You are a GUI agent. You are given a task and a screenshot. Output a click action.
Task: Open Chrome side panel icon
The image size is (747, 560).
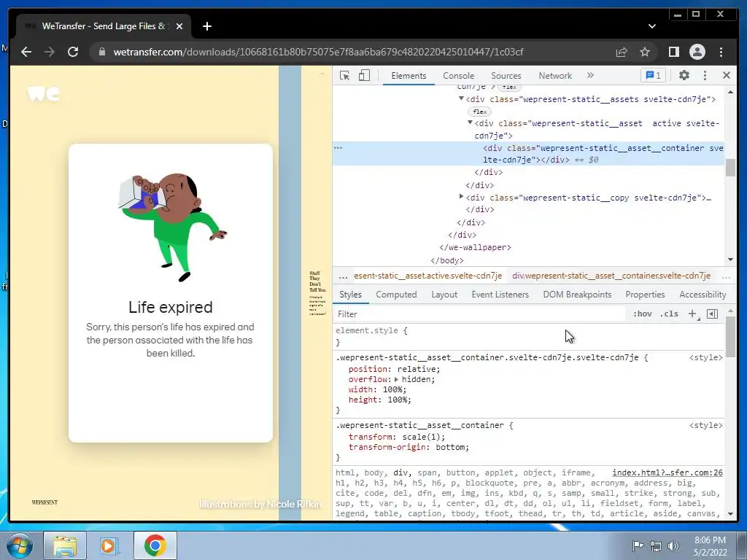click(673, 52)
